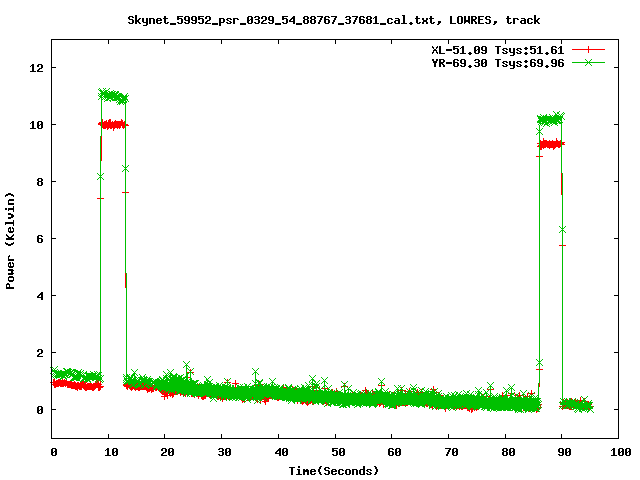
Task: Click the y-axis tick label 4
Action: click(40, 296)
